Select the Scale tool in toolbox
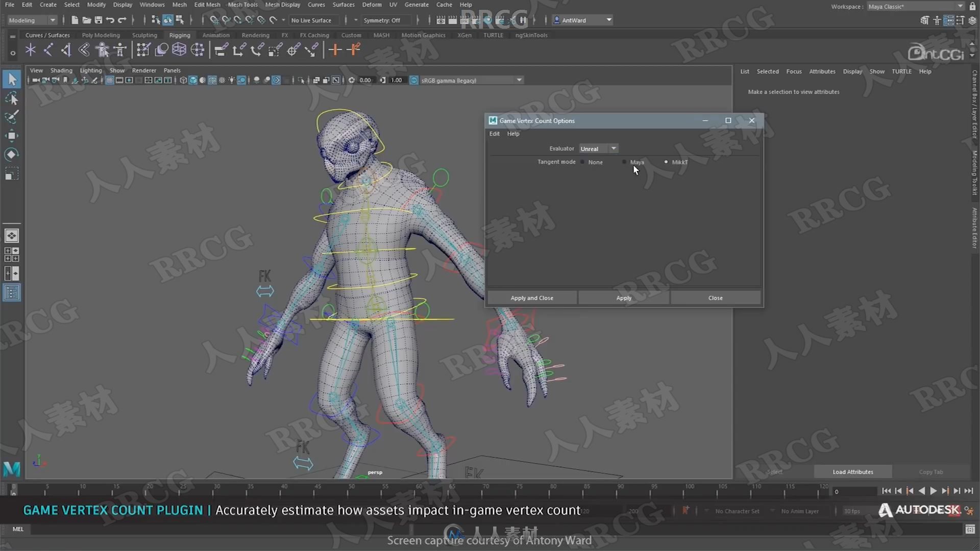The width and height of the screenshot is (980, 551). pyautogui.click(x=12, y=173)
